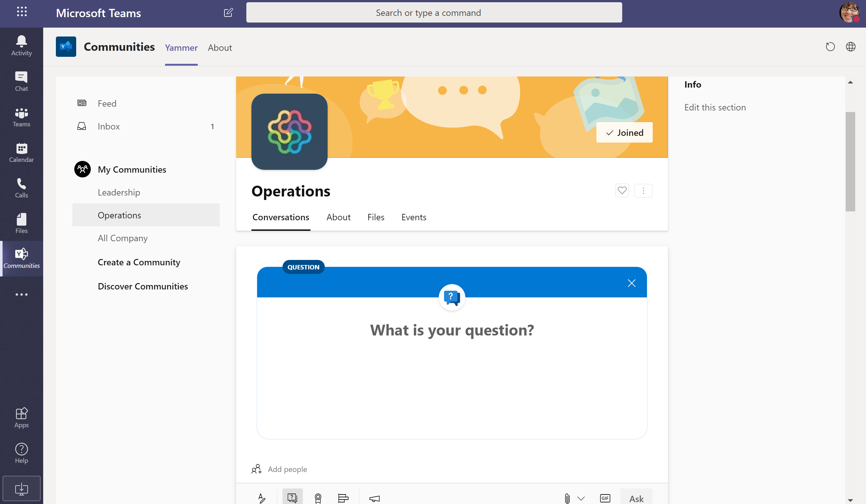The height and width of the screenshot is (504, 866).
Task: Click the Operations community logo image
Action: 289,132
